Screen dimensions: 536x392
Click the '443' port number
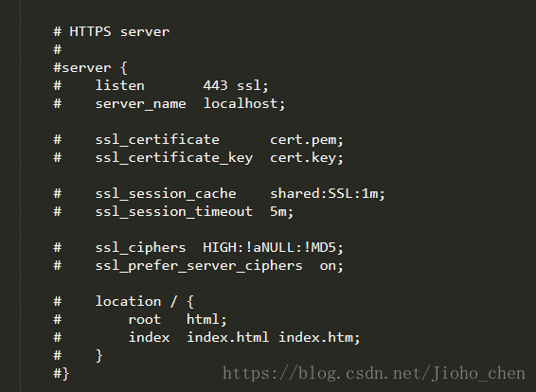(x=215, y=85)
